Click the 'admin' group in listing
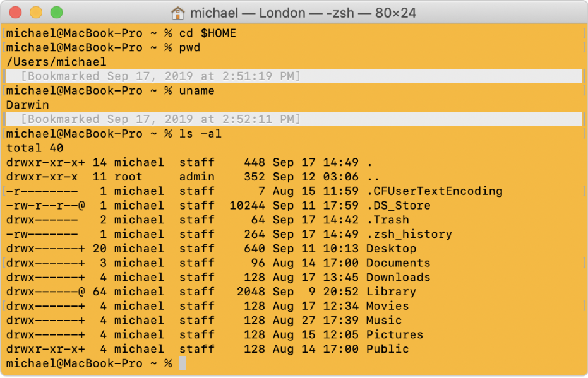588x378 pixels. click(197, 177)
